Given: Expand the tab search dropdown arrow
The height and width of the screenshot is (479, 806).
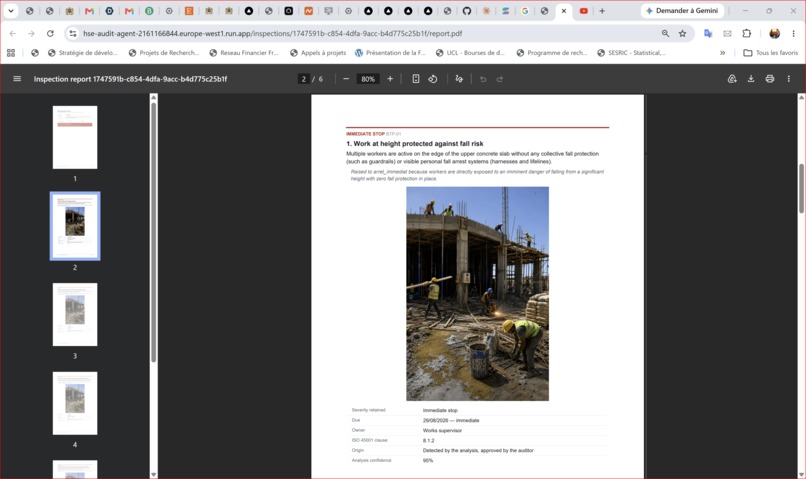Looking at the screenshot, I should point(10,11).
